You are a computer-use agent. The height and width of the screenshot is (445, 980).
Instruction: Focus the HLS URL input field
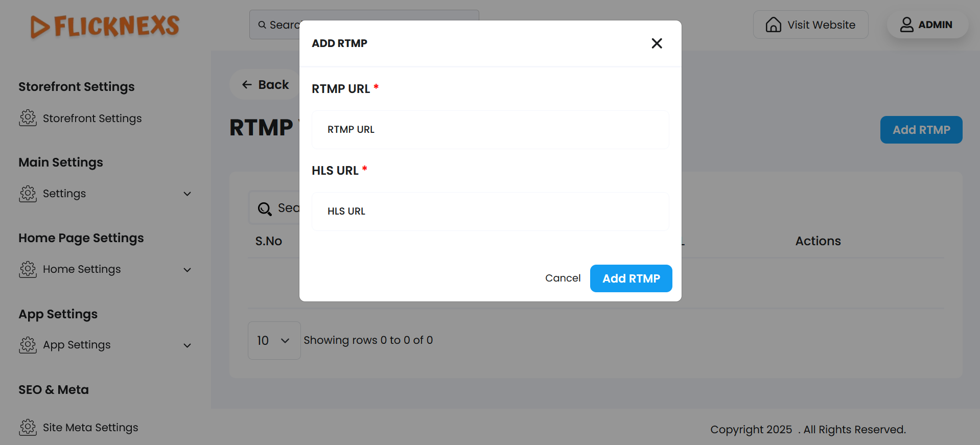tap(490, 212)
